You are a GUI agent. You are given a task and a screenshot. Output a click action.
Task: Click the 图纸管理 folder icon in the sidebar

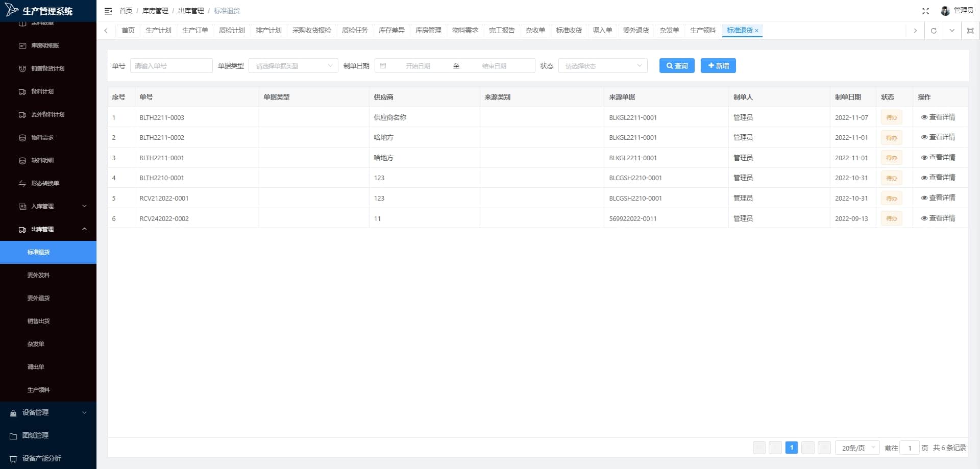(13, 436)
